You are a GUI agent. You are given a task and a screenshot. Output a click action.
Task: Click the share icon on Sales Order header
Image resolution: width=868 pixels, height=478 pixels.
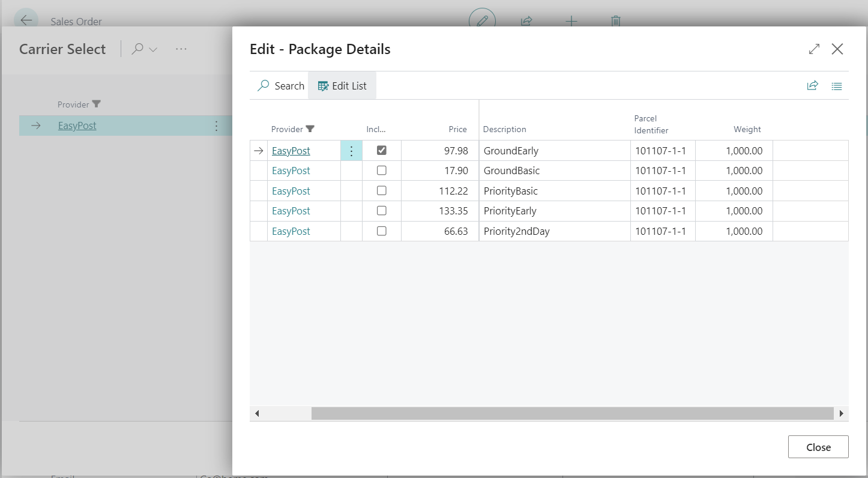[526, 21]
